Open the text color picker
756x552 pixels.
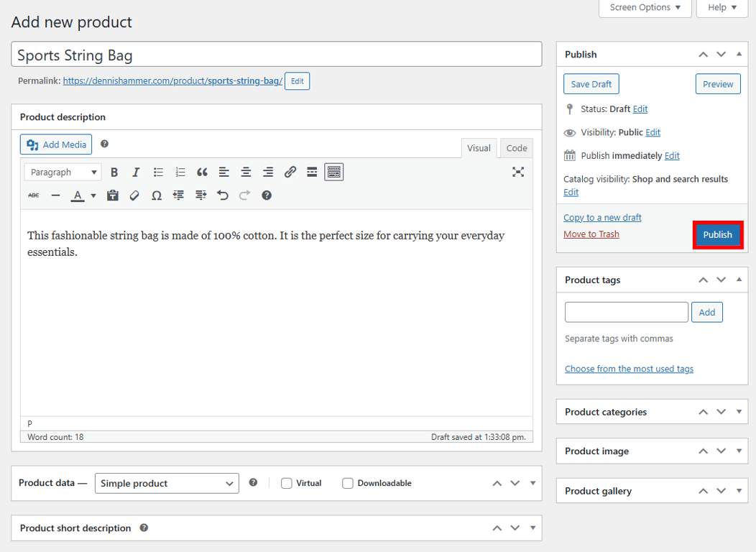point(93,195)
